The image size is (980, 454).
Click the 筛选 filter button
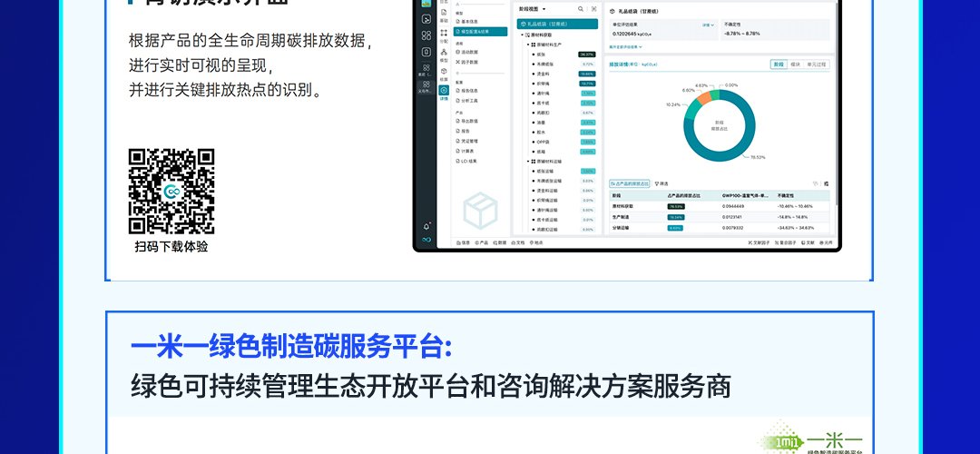pos(661,183)
